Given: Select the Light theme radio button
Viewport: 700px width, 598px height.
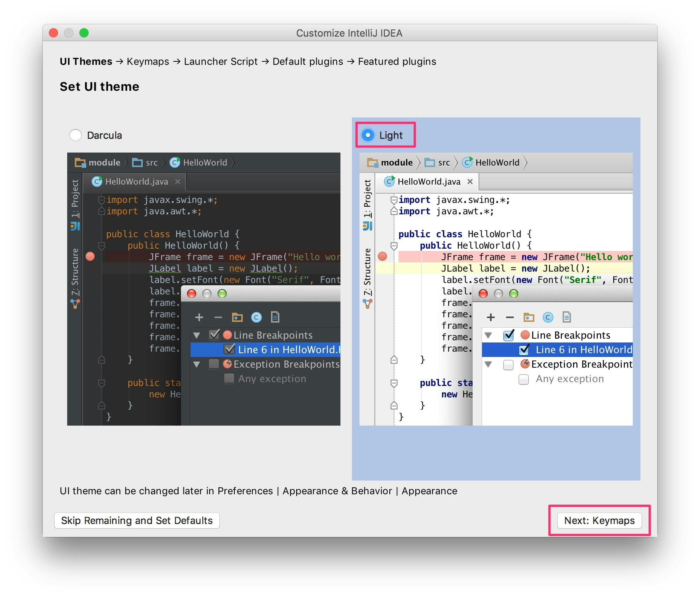Looking at the screenshot, I should point(368,135).
